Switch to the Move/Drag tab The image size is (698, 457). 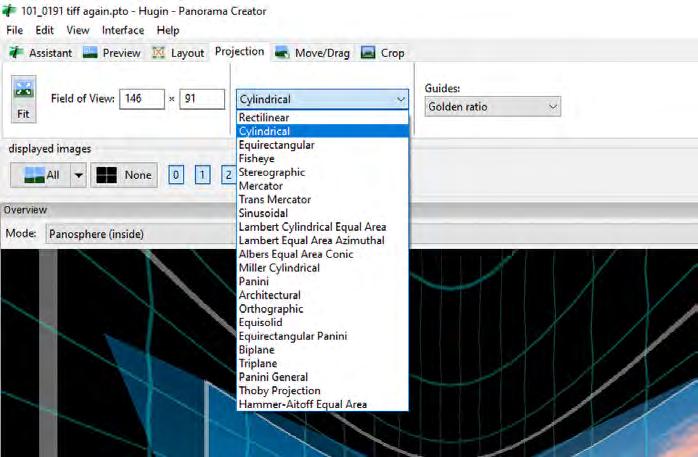(312, 53)
